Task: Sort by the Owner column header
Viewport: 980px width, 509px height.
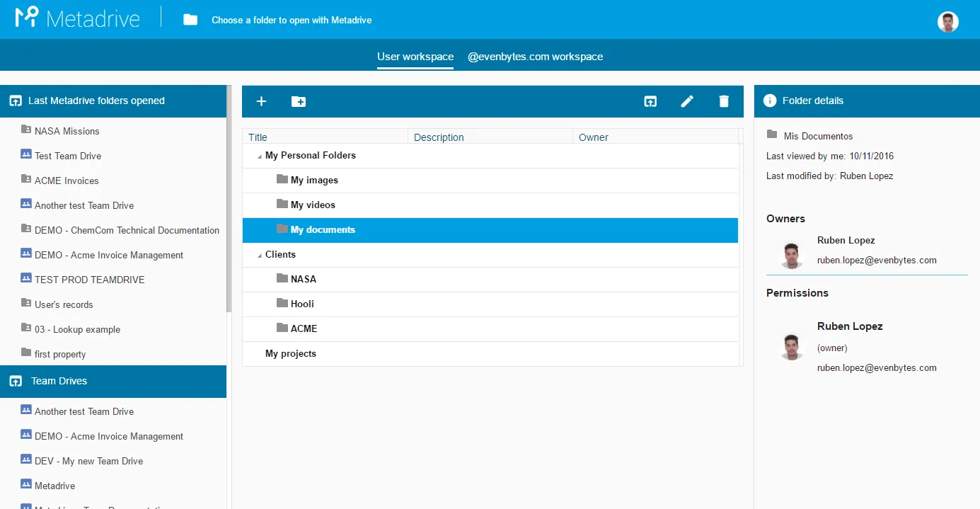Action: point(655,137)
